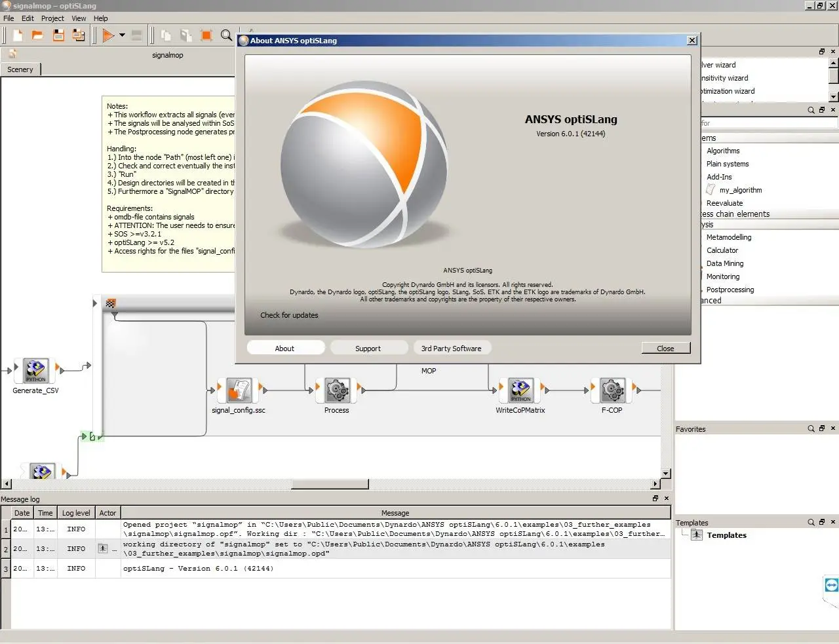
Task: Open the File menu
Action: pyautogui.click(x=9, y=18)
